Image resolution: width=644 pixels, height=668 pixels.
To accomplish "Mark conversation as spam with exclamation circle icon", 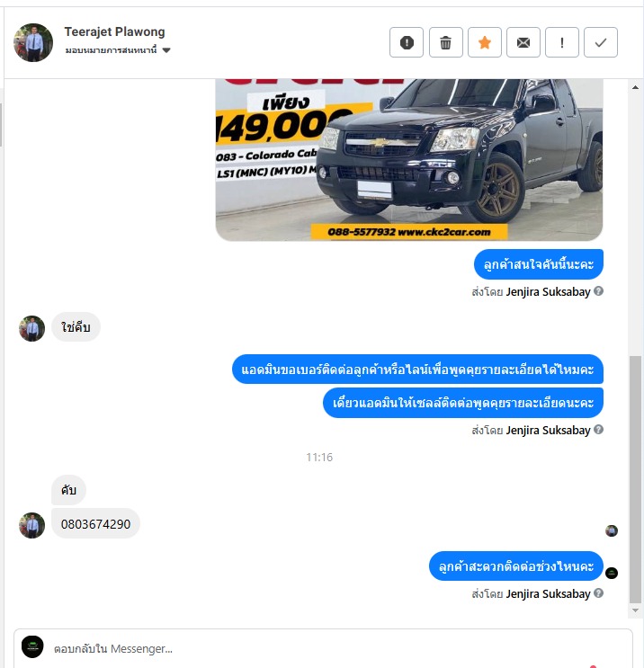I will click(407, 42).
